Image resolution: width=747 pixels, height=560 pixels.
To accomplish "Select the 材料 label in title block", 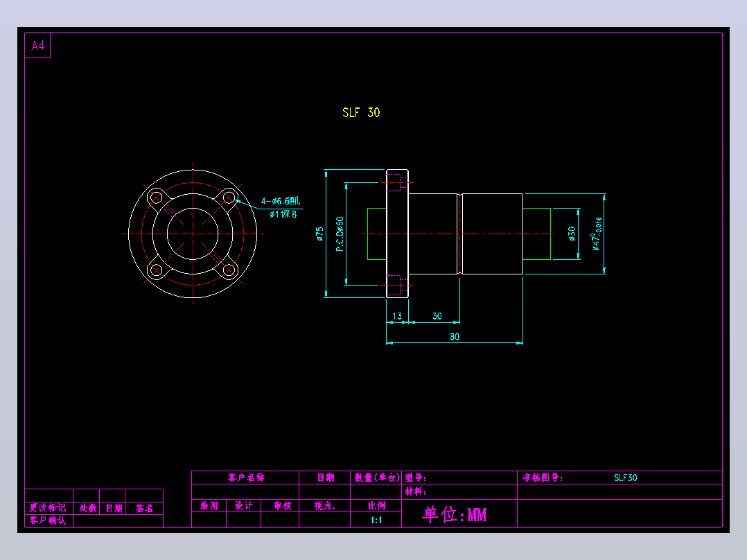I will click(x=416, y=491).
